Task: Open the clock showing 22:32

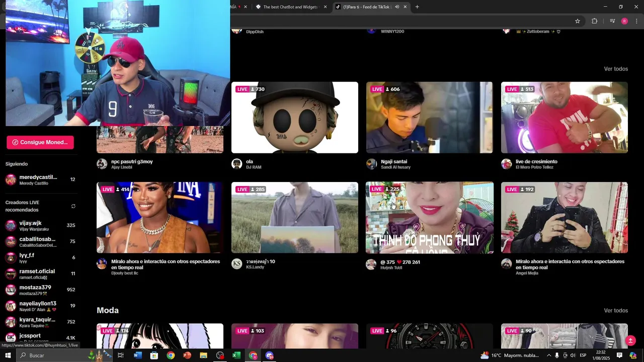Action: coord(601,355)
